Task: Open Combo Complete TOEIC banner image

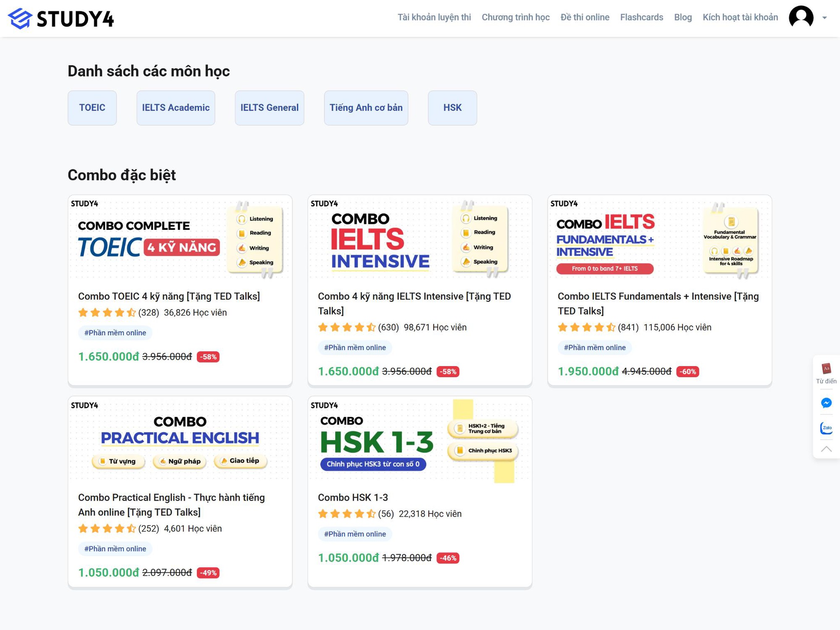Action: (x=180, y=237)
